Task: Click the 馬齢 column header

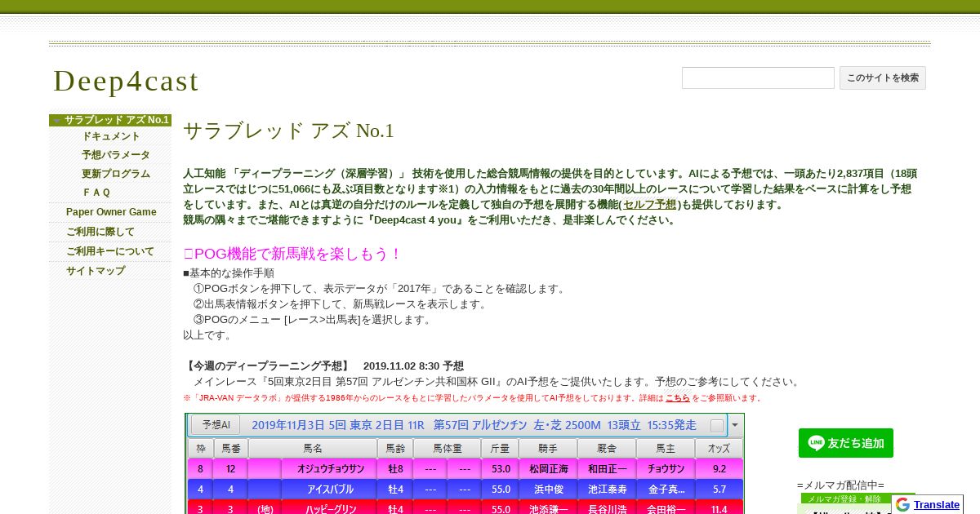Action: [395, 448]
